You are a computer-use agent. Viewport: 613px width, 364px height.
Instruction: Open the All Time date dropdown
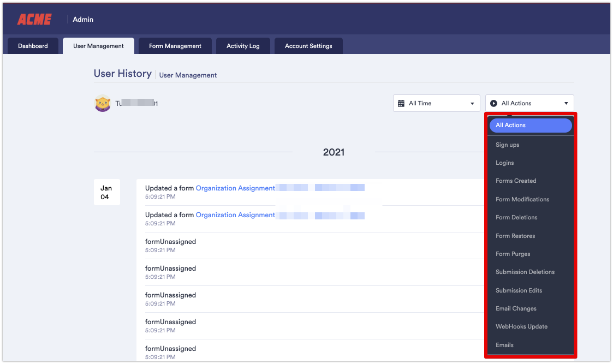[436, 103]
